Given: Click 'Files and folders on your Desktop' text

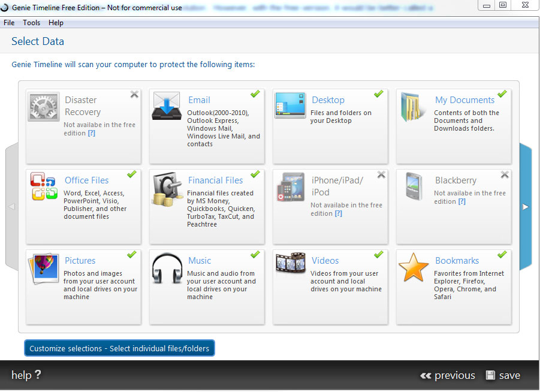Looking at the screenshot, I should [x=340, y=117].
